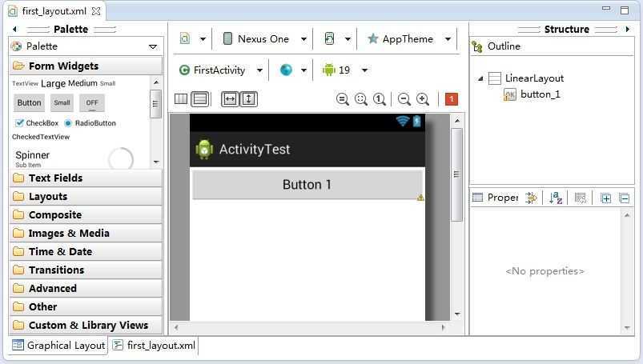Switch to the first_layout.xml bottom tab
Screen dimensions: 643x364
coord(155,345)
